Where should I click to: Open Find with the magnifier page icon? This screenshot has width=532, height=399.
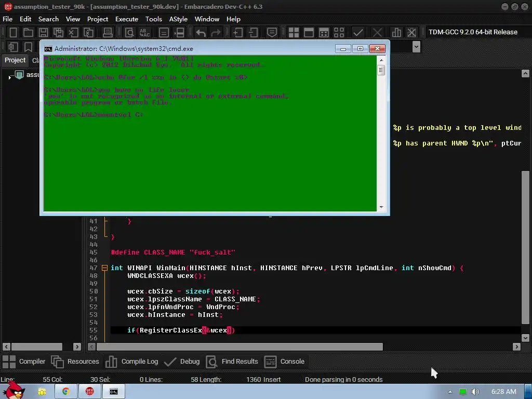129,32
